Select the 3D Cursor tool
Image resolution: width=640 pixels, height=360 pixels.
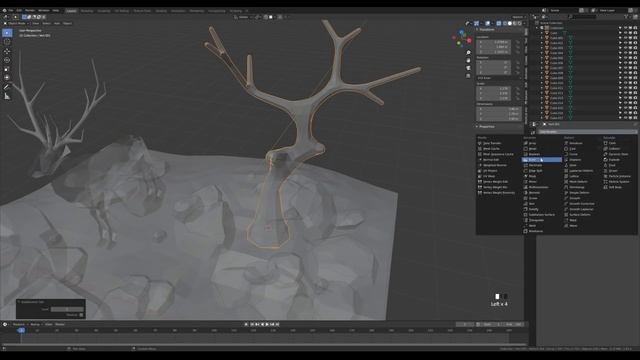coord(7,42)
